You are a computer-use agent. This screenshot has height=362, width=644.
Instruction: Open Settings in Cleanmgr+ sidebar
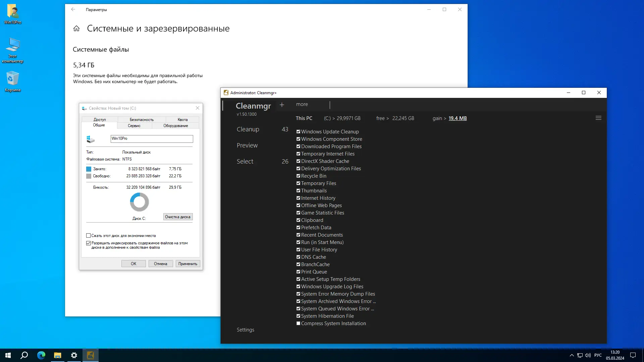pyautogui.click(x=245, y=330)
